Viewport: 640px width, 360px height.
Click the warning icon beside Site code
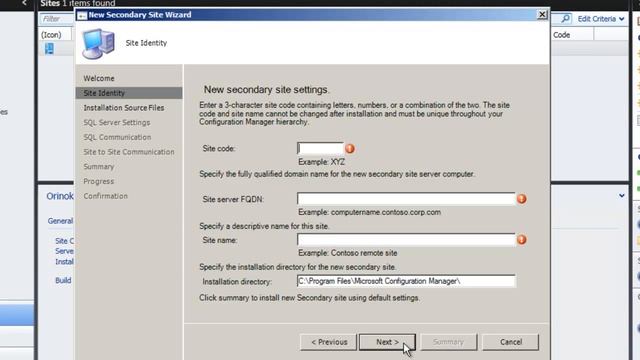(x=350, y=149)
